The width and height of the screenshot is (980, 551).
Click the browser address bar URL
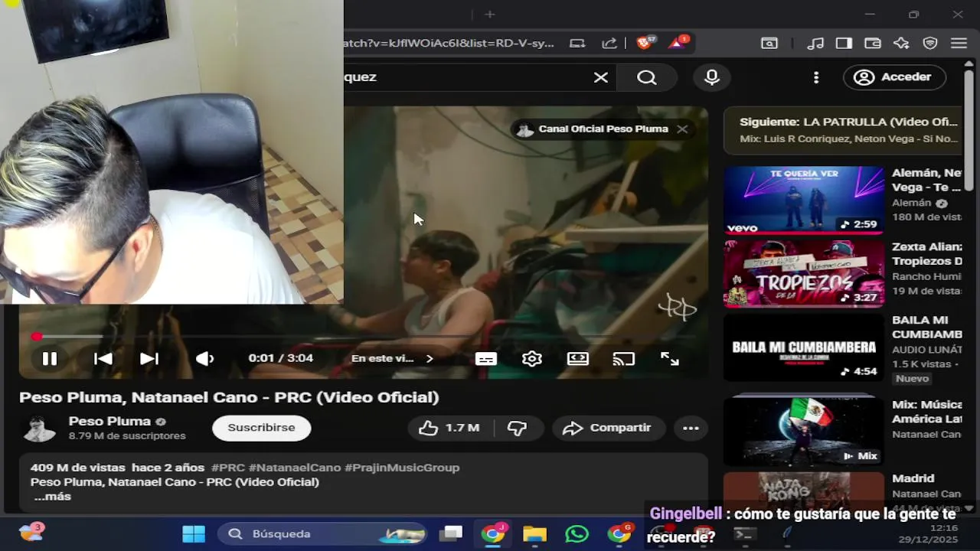pyautogui.click(x=450, y=44)
